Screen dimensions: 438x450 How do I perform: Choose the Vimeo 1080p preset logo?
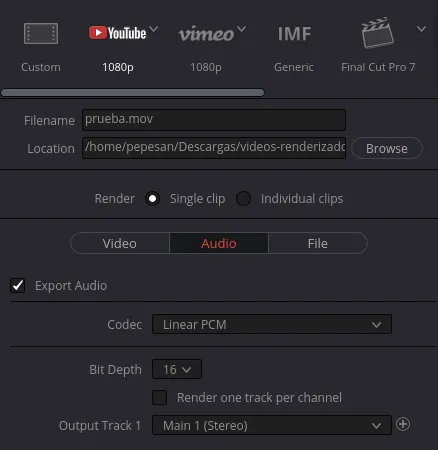coord(206,34)
